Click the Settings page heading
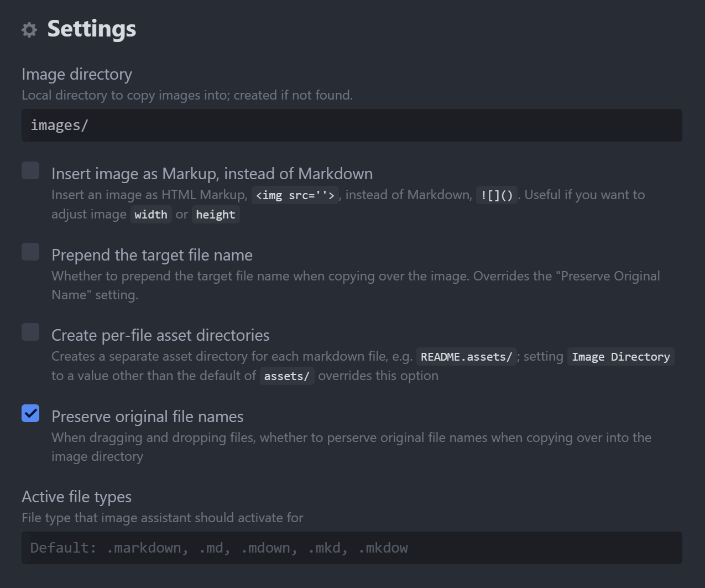Image resolution: width=705 pixels, height=588 pixels. coord(91,29)
